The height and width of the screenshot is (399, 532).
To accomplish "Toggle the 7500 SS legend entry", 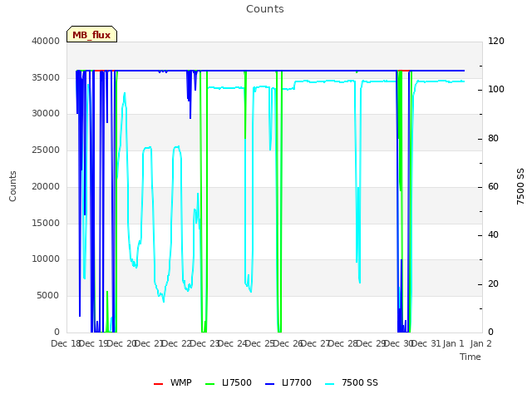I will [x=352, y=382].
